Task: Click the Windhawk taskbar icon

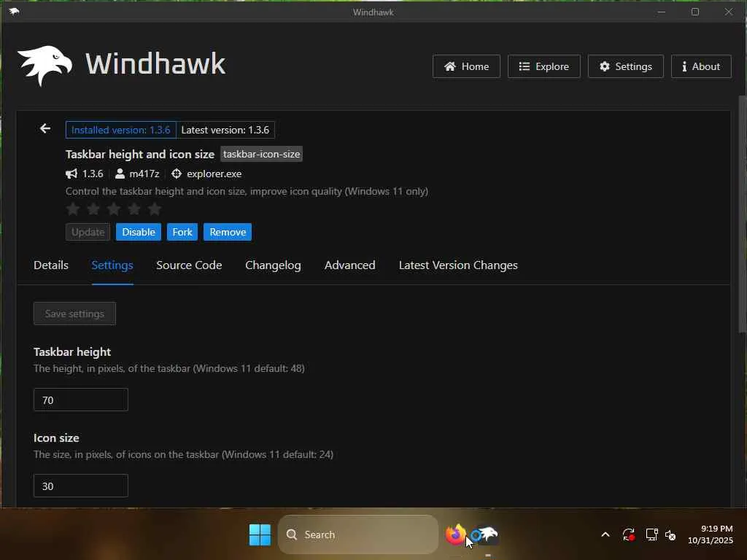Action: [487, 534]
